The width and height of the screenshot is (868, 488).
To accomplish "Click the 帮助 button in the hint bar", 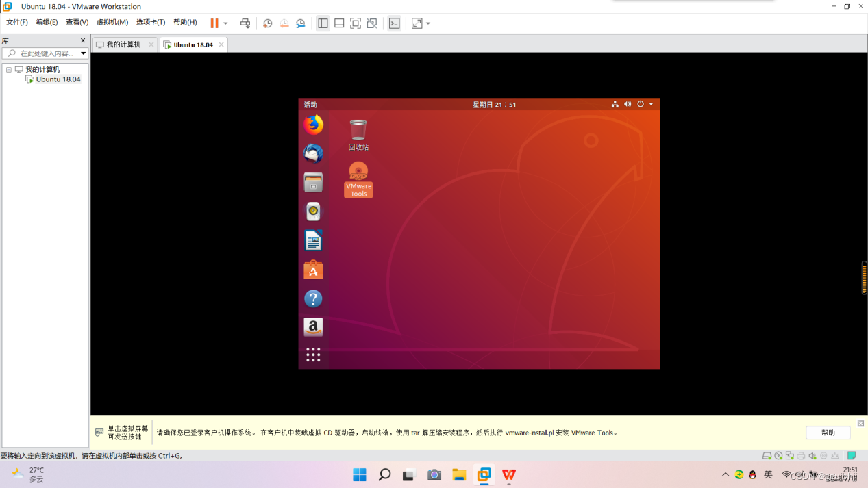I will coord(828,433).
